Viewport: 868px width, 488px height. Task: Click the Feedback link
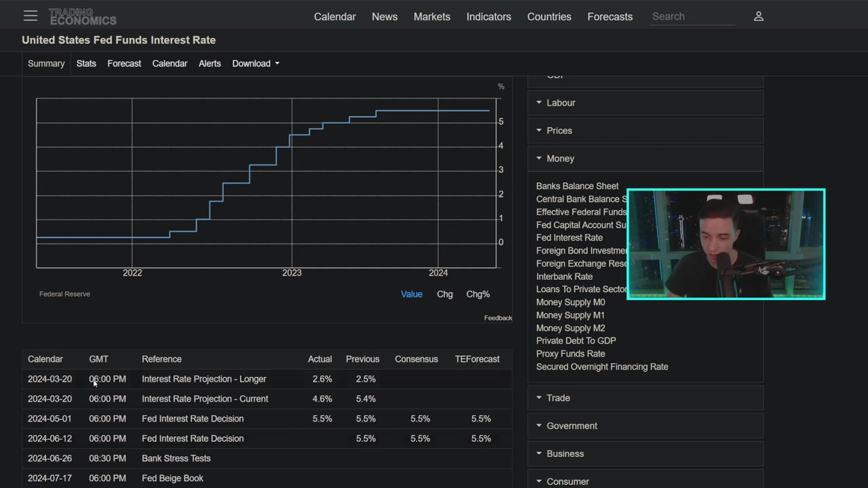(498, 318)
